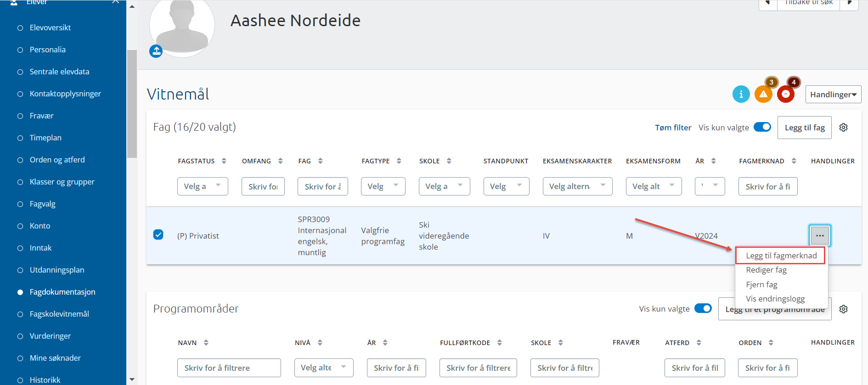The height and width of the screenshot is (385, 868).
Task: Sort by SKOLE column in Fag table
Action: click(449, 161)
